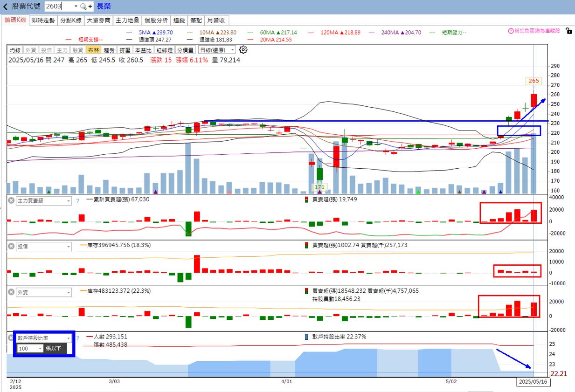Open chart settings gear icon
Screen dimensions: 575x392
(x=243, y=50)
